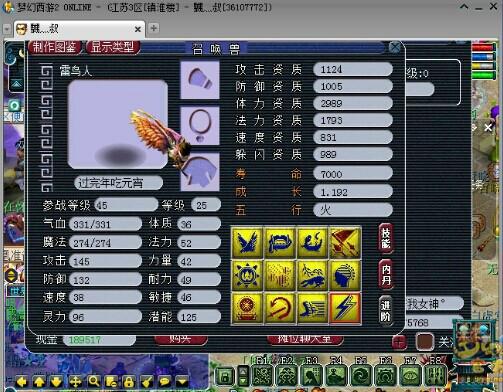Expand the yellow down-arrow toolbar menu
Screen dimensions: 503x392
pyautogui.click(x=182, y=381)
